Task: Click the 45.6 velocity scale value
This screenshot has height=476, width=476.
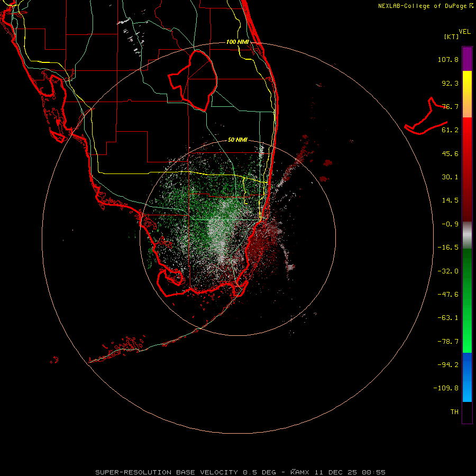Action: [450, 153]
